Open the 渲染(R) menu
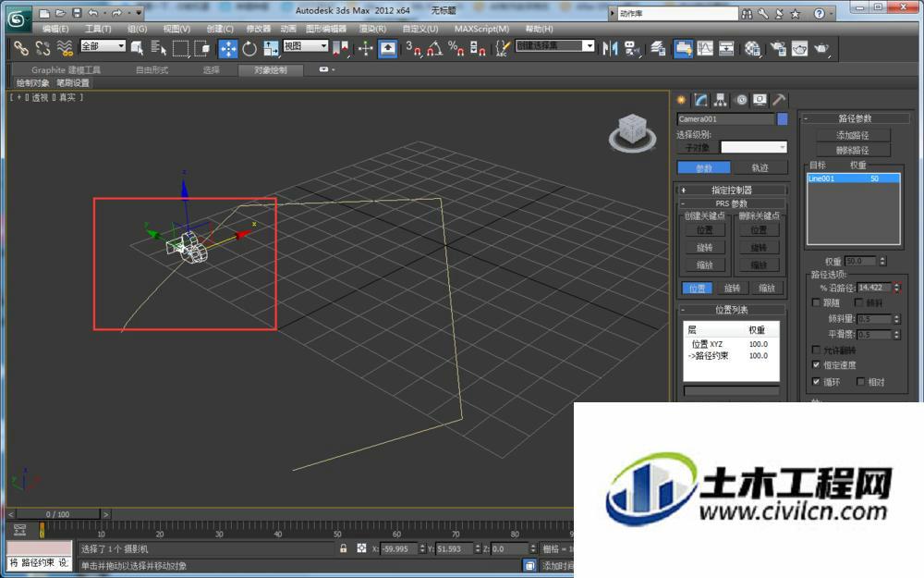 tap(372, 29)
